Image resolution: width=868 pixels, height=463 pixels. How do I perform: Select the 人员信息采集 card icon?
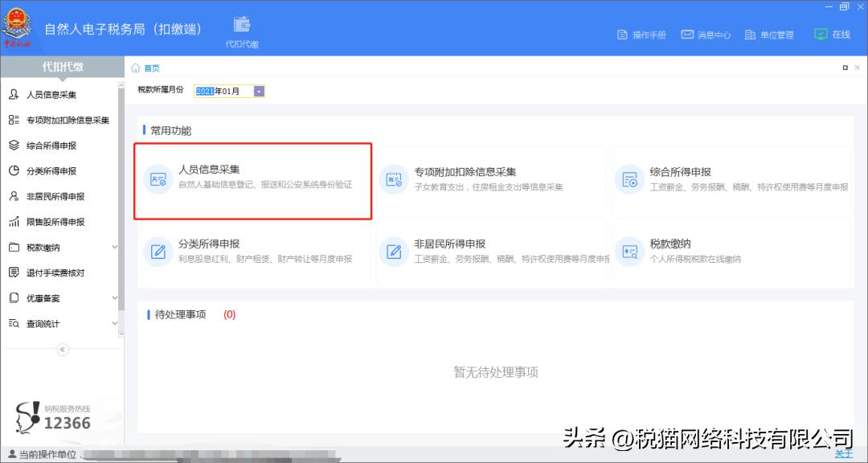point(157,179)
